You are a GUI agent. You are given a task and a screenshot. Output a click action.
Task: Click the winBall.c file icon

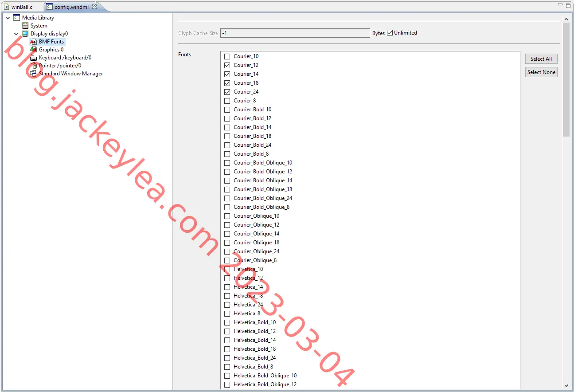(x=7, y=7)
